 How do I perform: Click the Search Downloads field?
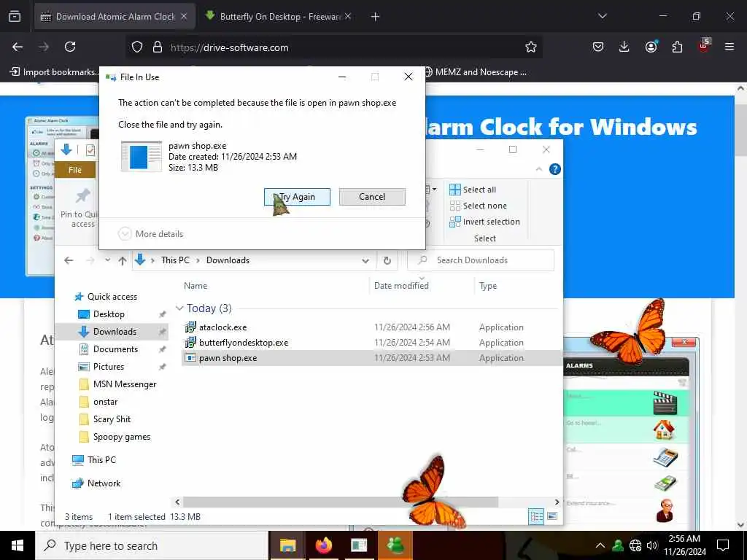pyautogui.click(x=481, y=260)
